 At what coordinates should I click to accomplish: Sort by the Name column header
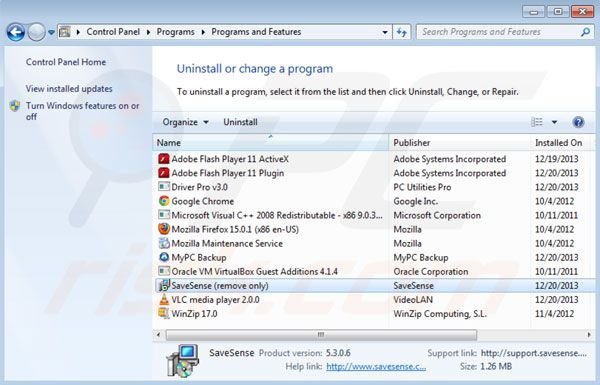tap(271, 142)
